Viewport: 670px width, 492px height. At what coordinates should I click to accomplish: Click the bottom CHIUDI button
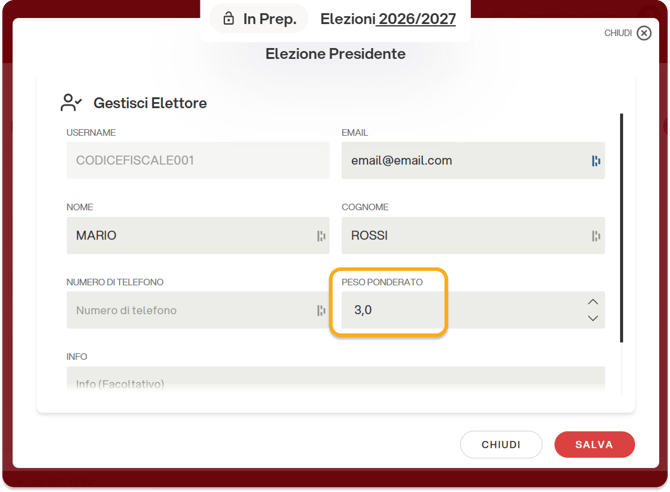pyautogui.click(x=501, y=445)
